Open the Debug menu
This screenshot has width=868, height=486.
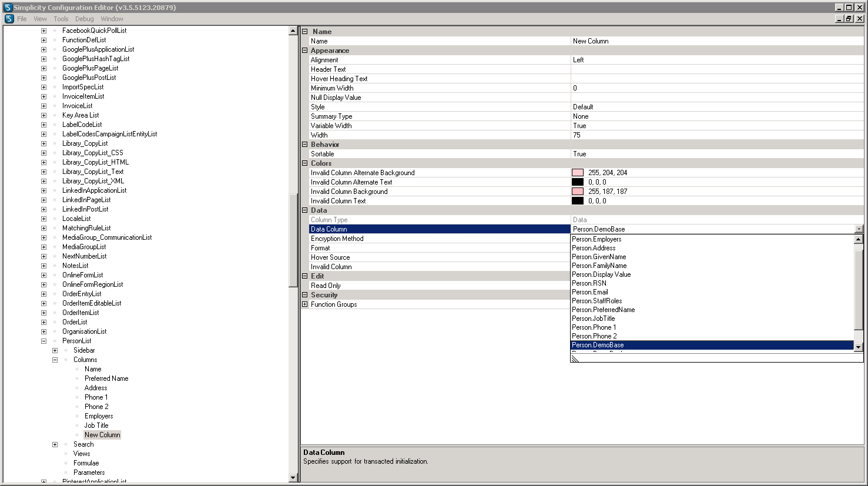click(x=85, y=19)
